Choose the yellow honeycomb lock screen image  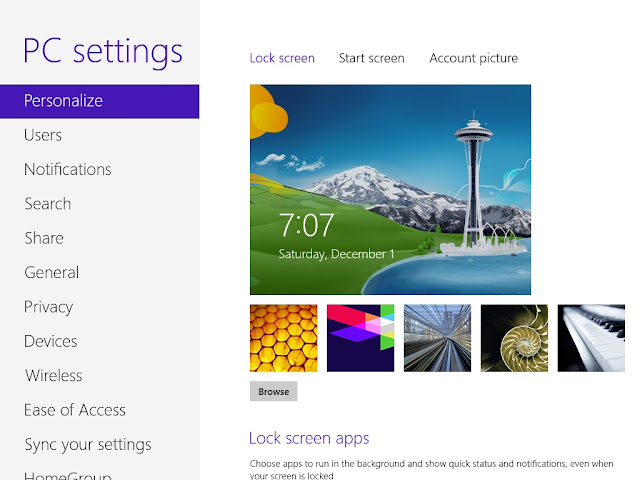tap(284, 338)
